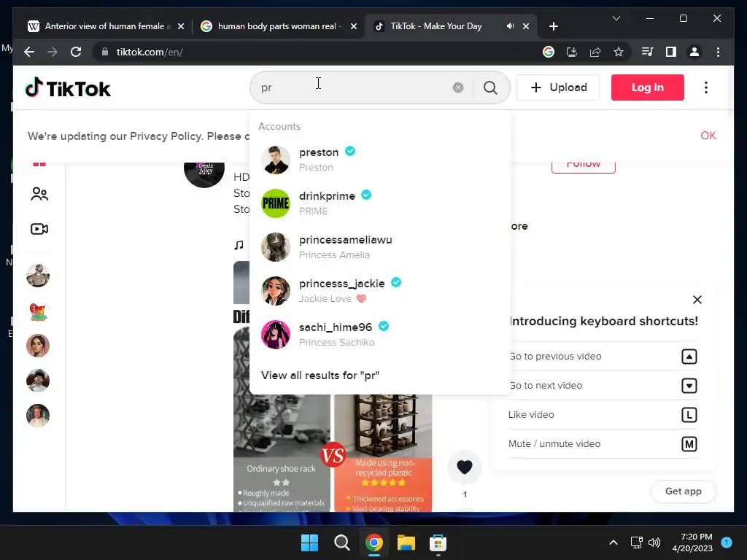Viewport: 747px width, 560px height.
Task: Open the colorful cartoon avatar in sidebar
Action: click(x=38, y=311)
